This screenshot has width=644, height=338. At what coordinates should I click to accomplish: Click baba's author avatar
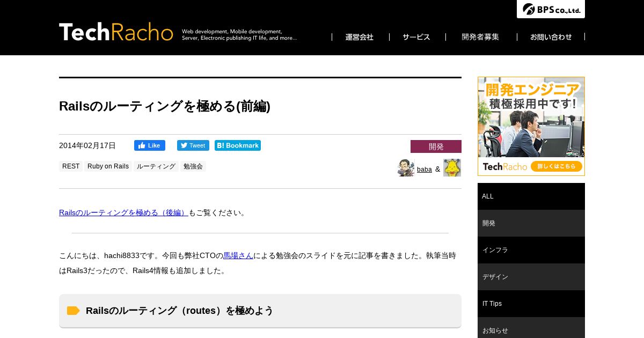(406, 168)
